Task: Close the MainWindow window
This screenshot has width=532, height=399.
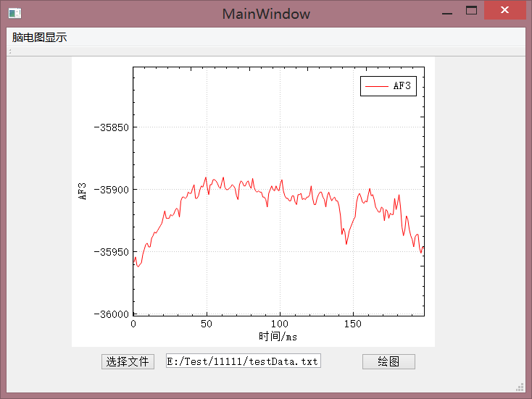Action: [505, 10]
